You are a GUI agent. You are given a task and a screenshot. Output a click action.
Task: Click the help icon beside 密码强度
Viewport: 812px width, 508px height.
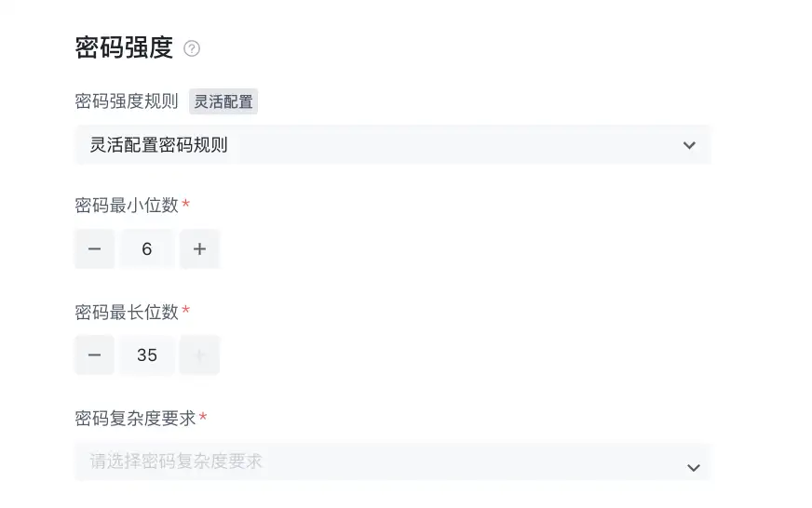192,48
